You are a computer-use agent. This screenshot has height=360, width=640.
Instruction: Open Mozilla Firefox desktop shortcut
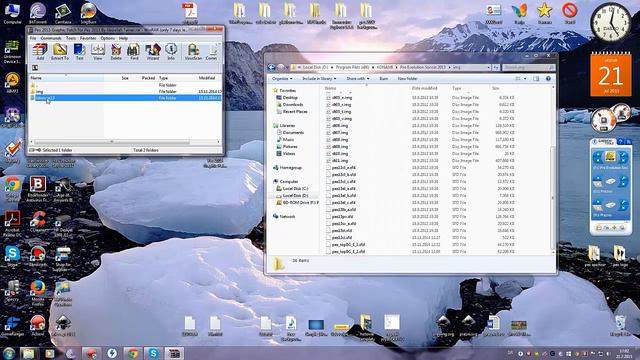click(x=38, y=293)
